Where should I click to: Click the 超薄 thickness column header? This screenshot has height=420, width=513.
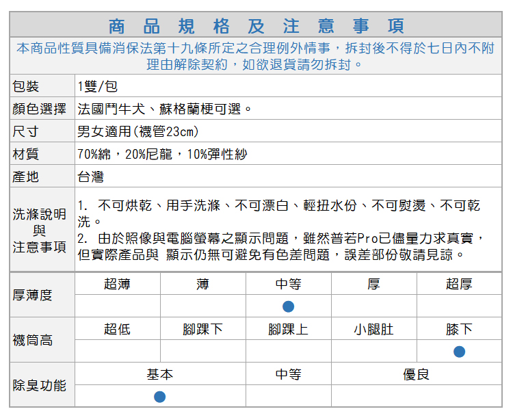tap(117, 284)
